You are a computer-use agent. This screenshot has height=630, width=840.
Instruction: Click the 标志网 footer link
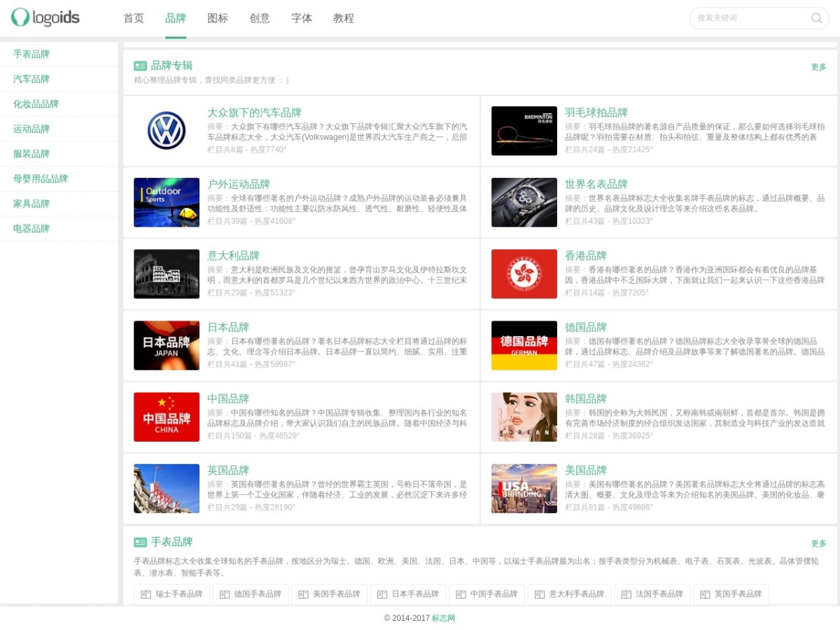443,618
